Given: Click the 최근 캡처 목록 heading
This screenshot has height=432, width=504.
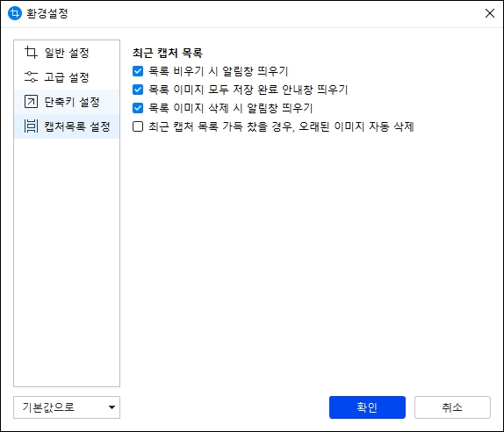Looking at the screenshot, I should coord(167,53).
